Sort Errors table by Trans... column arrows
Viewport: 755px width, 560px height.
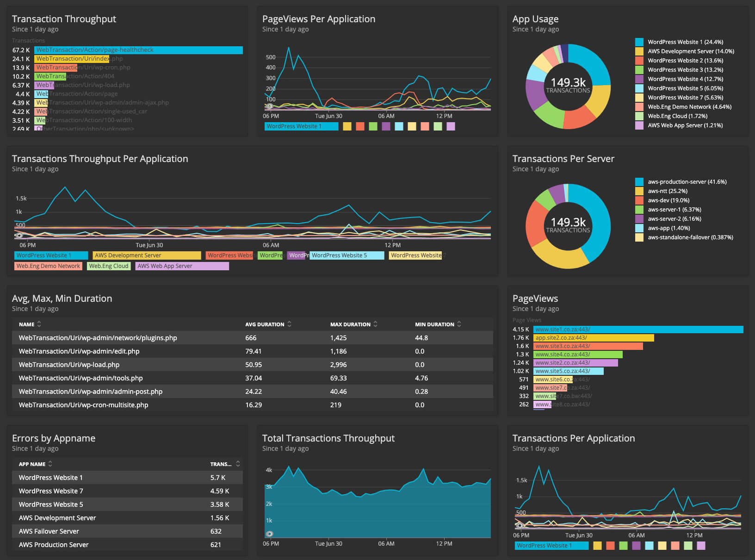point(238,464)
